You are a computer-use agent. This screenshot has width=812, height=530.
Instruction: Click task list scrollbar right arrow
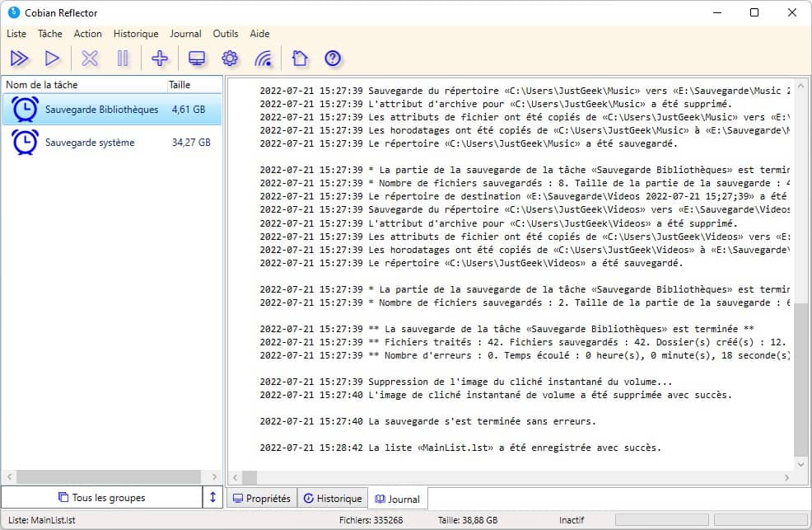click(x=214, y=476)
